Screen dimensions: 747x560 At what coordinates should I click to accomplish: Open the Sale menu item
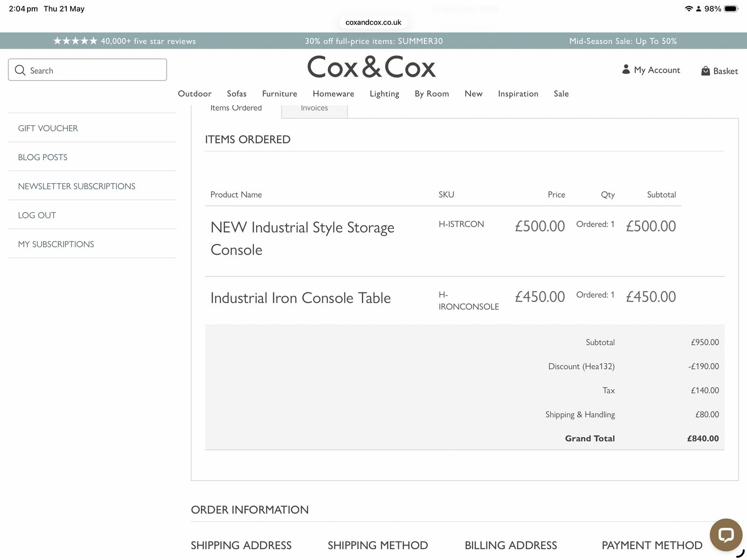[x=561, y=93]
